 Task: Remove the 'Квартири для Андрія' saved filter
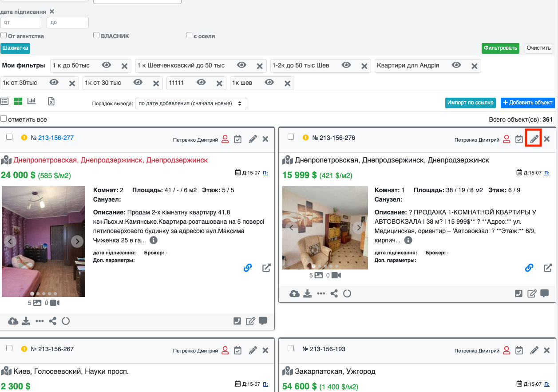(474, 66)
